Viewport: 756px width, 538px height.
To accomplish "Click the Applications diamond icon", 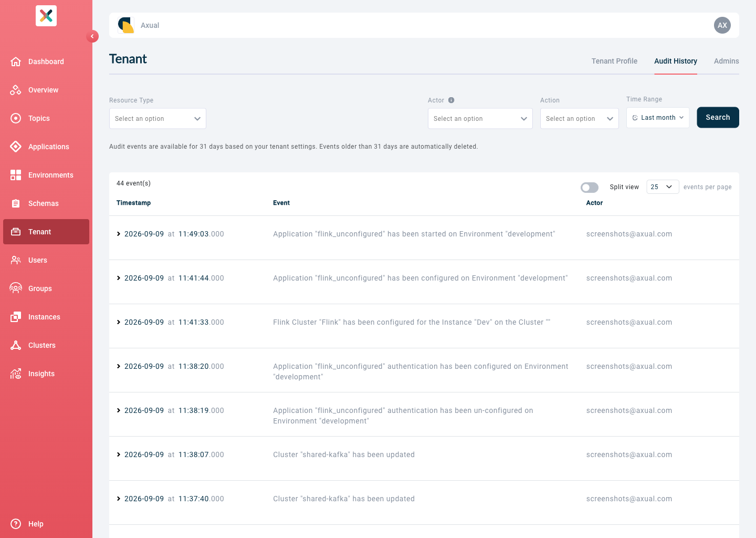I will click(x=16, y=147).
